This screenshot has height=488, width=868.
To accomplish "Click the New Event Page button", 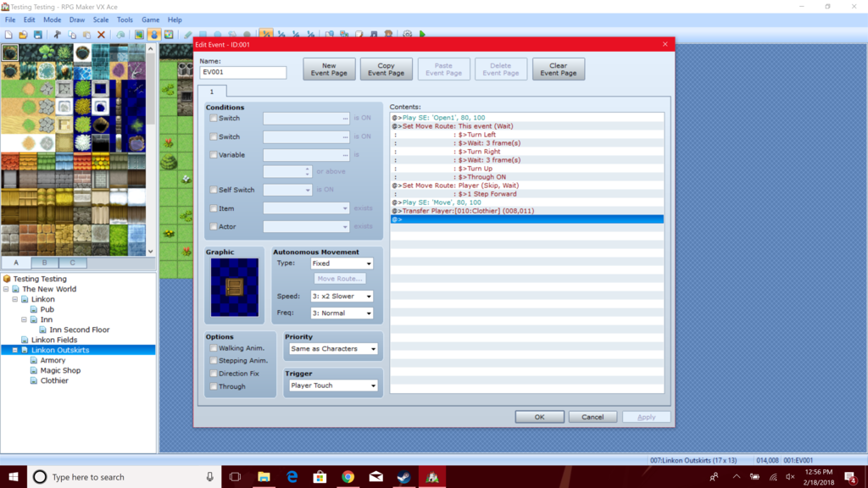I will [329, 69].
